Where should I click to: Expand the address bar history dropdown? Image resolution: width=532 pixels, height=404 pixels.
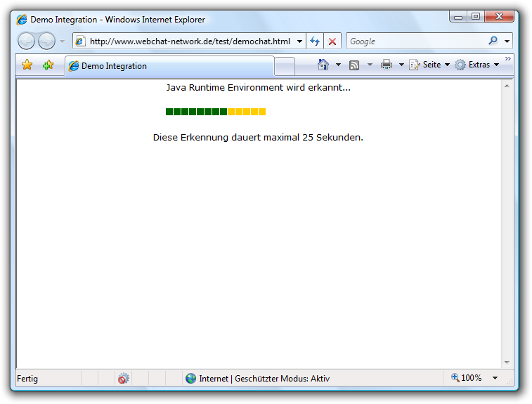click(x=299, y=41)
